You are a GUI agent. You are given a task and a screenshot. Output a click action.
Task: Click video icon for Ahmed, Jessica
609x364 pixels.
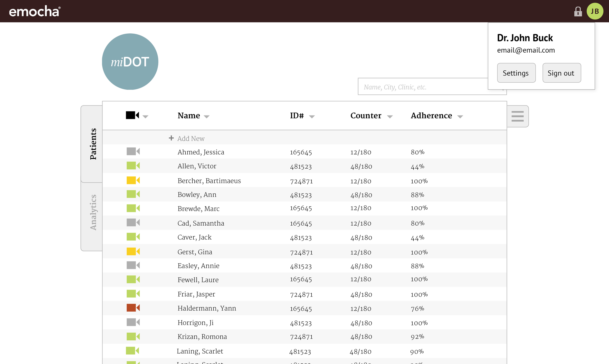tap(133, 151)
